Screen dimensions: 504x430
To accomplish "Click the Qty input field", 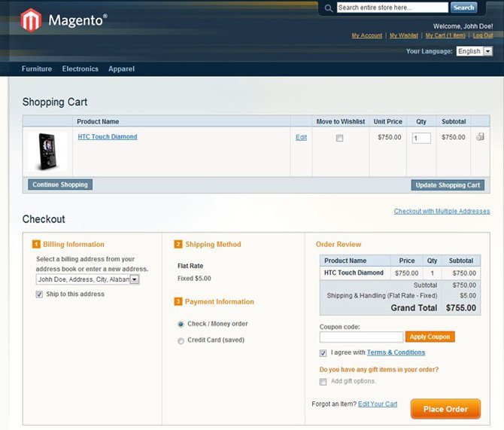I will click(421, 138).
